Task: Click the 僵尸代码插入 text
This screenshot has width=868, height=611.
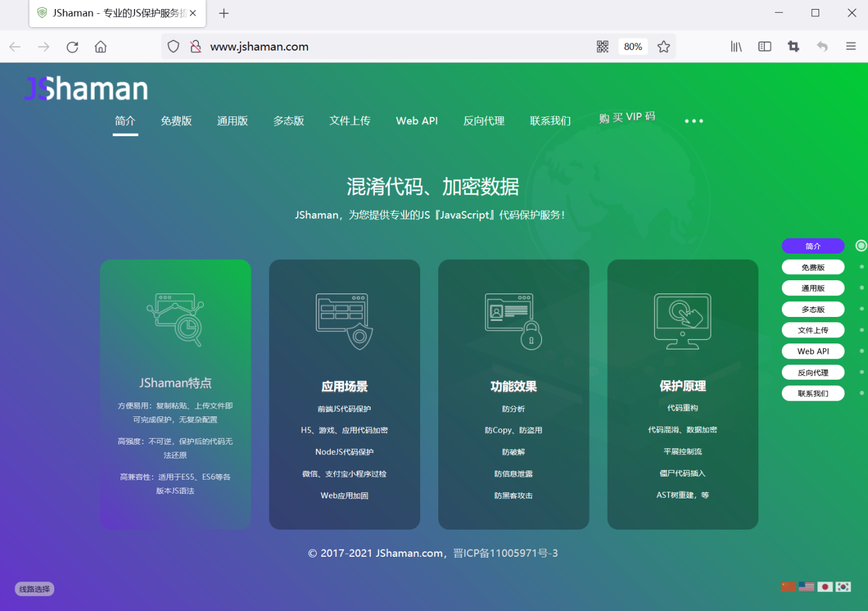Action: pos(683,473)
